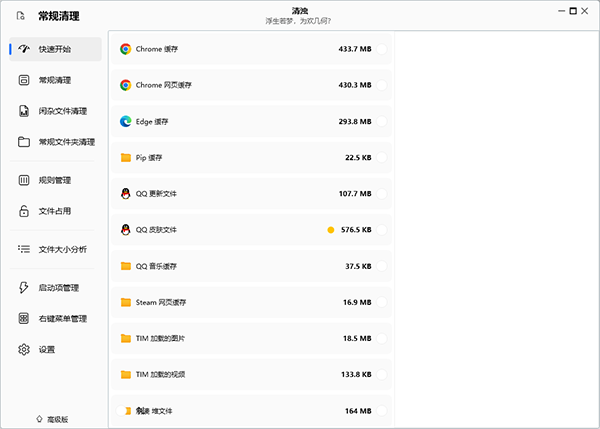Click the yellow dot before 576.5 KB

pyautogui.click(x=331, y=230)
